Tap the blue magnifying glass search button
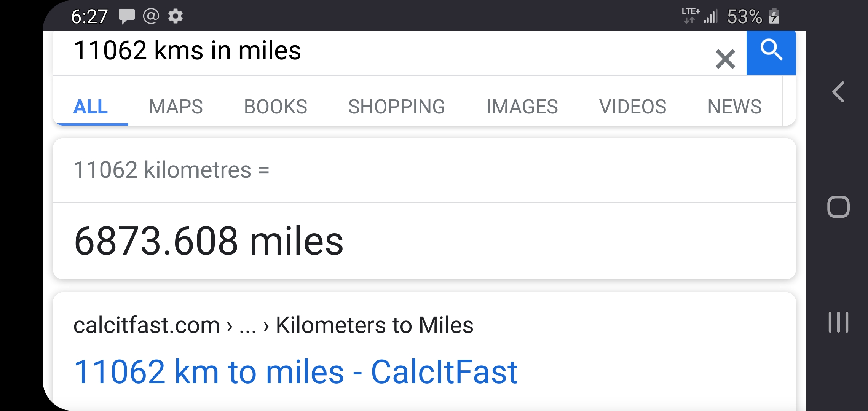Image resolution: width=868 pixels, height=411 pixels. (x=771, y=51)
